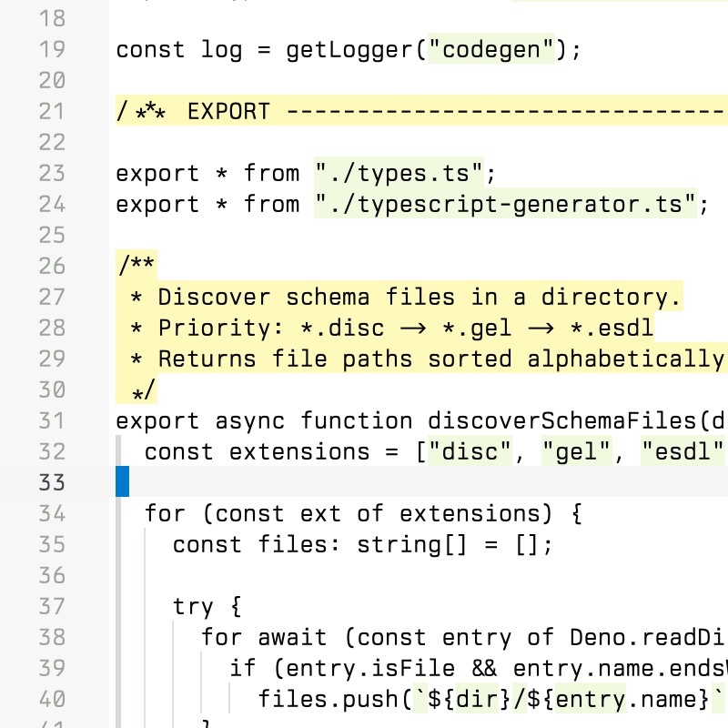Click the "for (const ext of extensions)" line

[363, 513]
